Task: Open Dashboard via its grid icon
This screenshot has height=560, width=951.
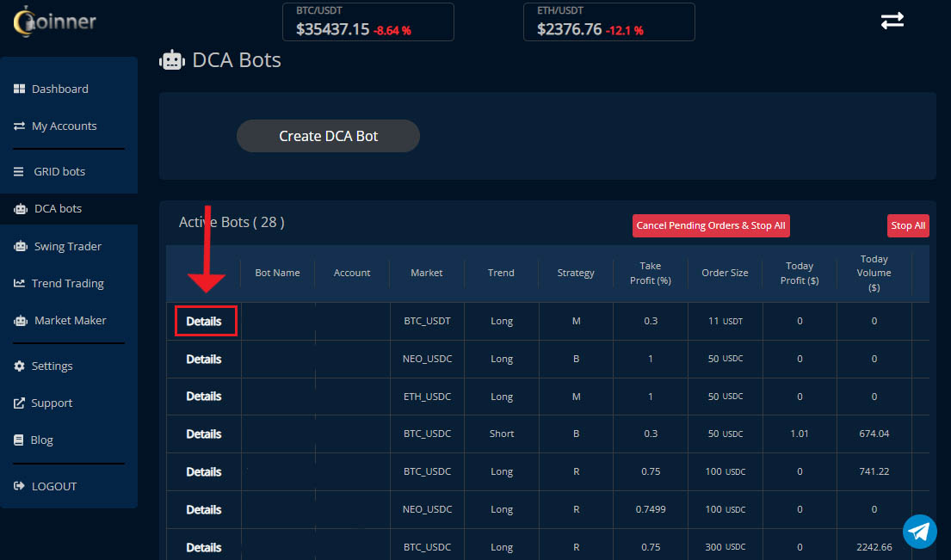Action: 19,88
